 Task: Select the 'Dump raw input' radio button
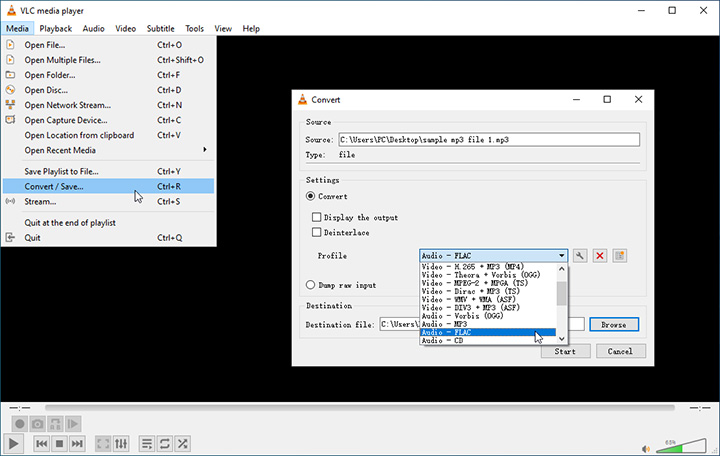coord(311,285)
